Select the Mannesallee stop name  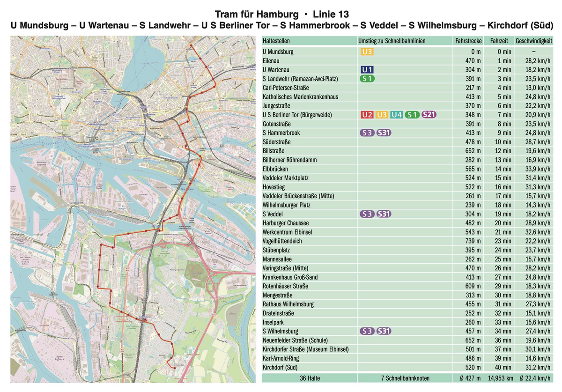pyautogui.click(x=277, y=259)
